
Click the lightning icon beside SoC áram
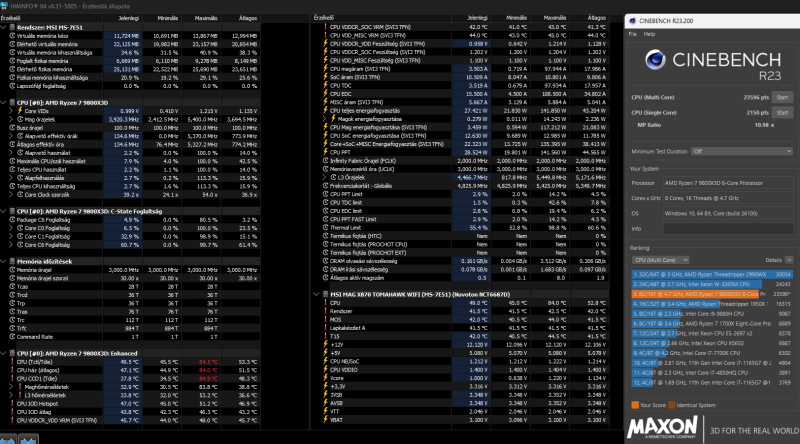click(325, 77)
